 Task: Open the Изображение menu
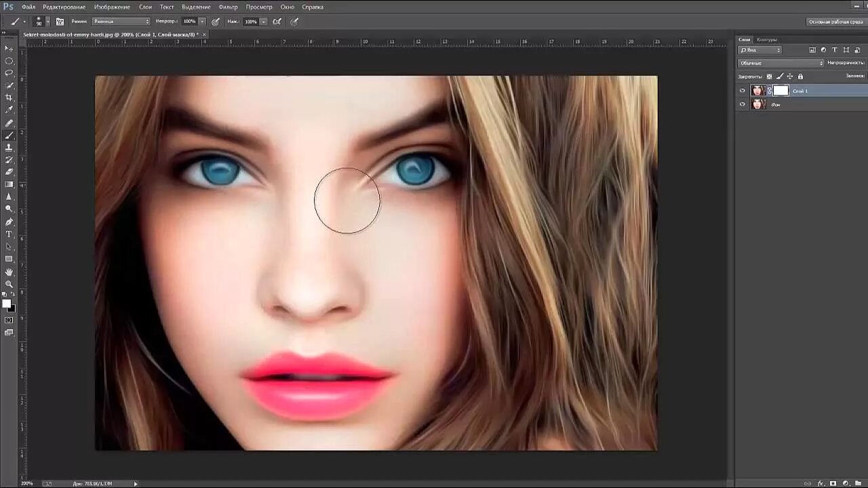click(x=112, y=7)
